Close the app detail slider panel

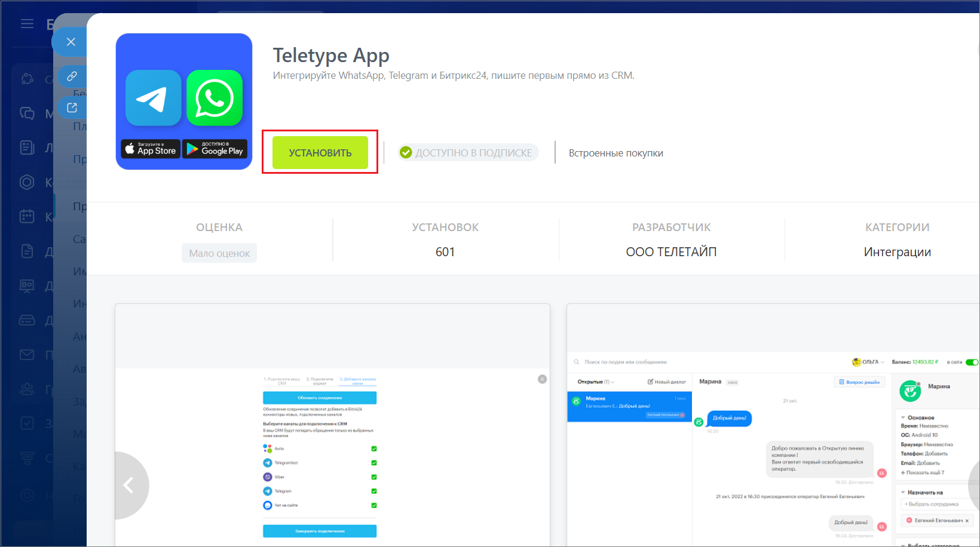(x=71, y=42)
